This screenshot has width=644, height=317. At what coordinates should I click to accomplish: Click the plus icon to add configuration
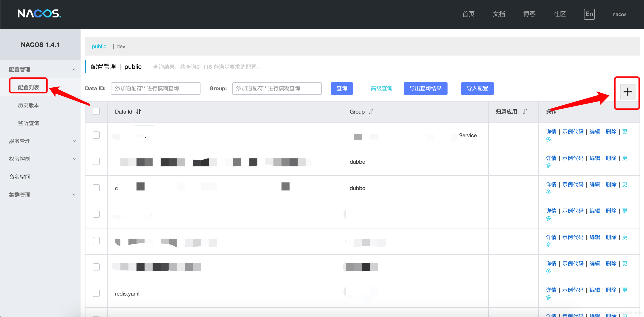coord(627,92)
